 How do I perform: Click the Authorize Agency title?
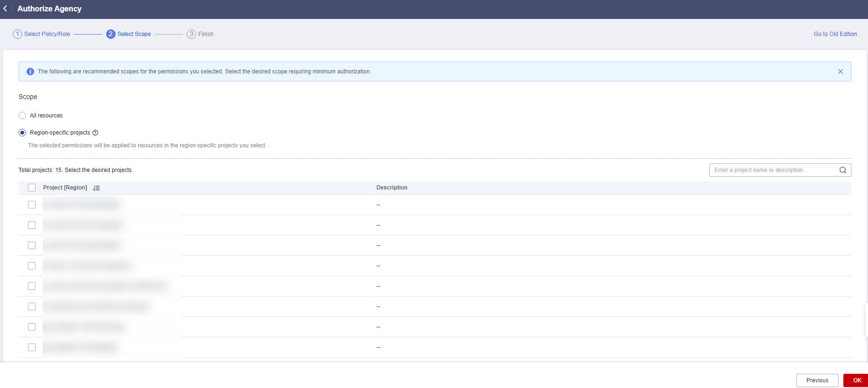[x=49, y=9]
